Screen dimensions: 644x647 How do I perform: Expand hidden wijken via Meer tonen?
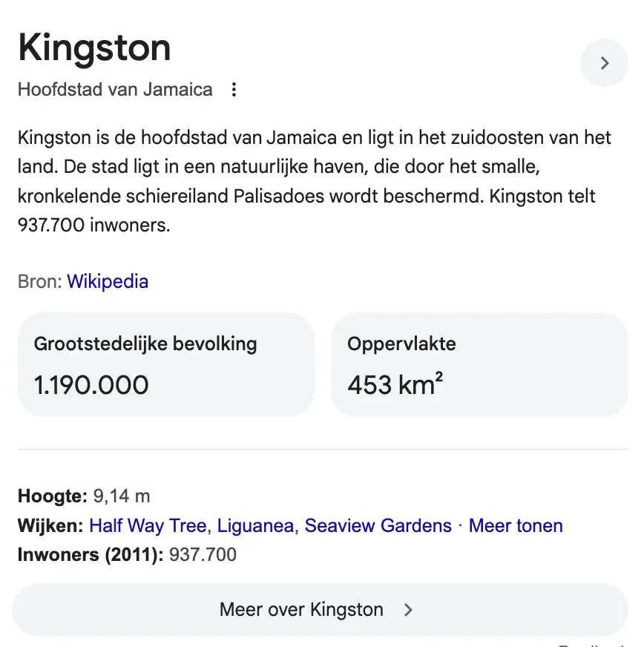click(x=515, y=525)
